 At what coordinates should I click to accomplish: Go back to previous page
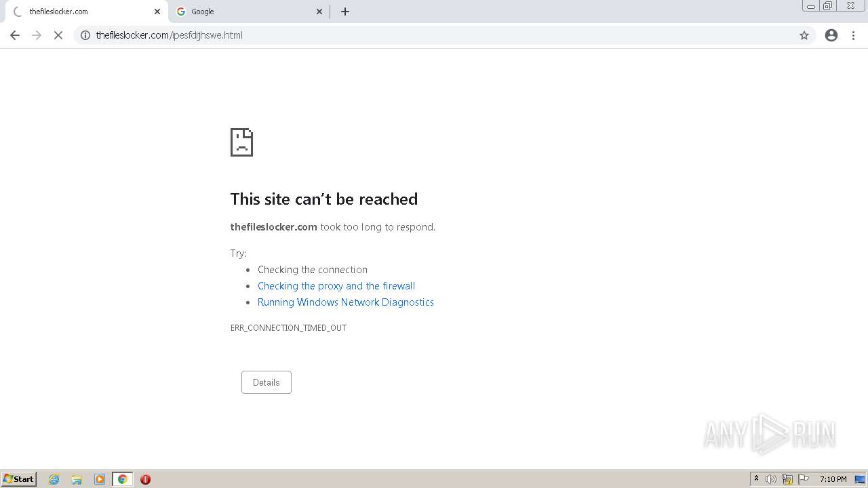pyautogui.click(x=15, y=35)
